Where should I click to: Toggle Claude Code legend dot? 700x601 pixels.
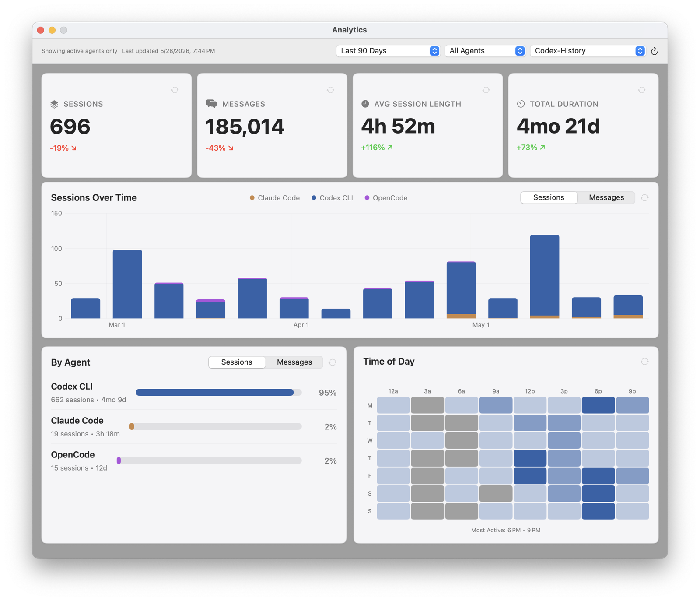(252, 198)
